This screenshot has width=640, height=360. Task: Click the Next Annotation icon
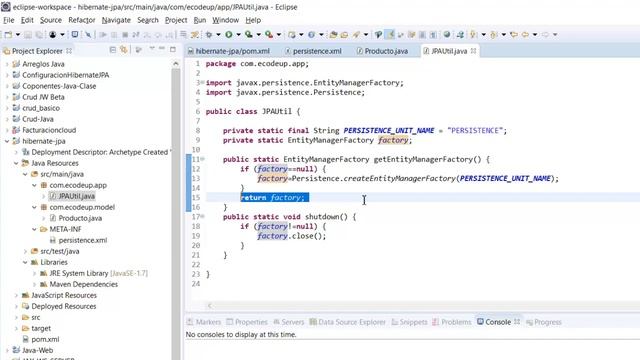pyautogui.click(x=473, y=35)
